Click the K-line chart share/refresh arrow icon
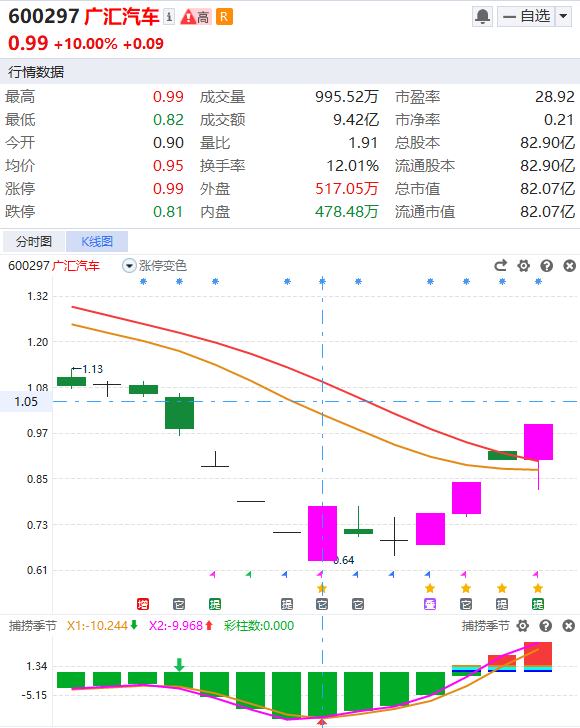 [501, 266]
